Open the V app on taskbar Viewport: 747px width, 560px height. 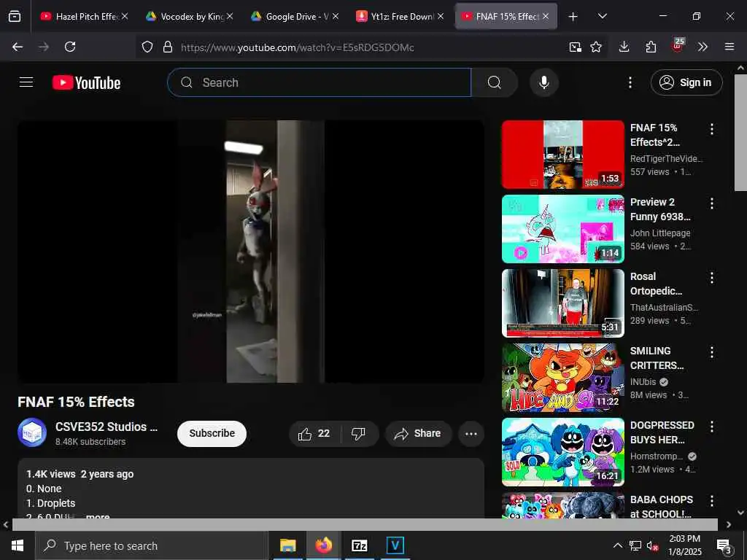(x=395, y=545)
